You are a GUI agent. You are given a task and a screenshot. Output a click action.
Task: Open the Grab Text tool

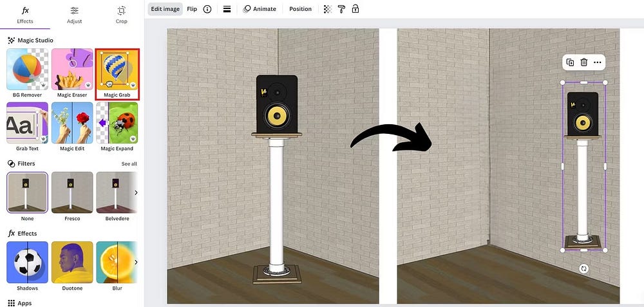point(27,127)
